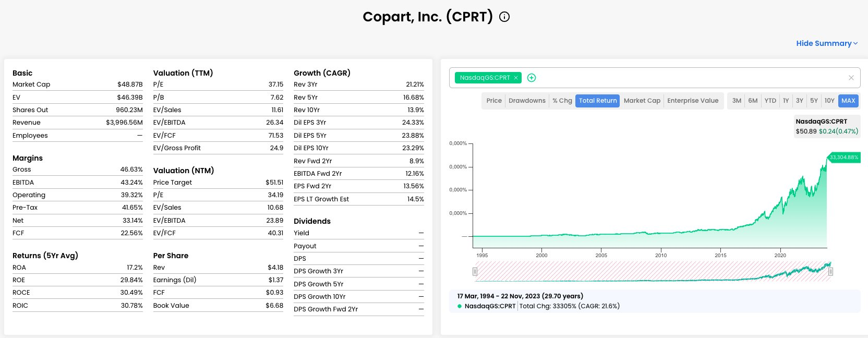Click ROCE value 30.49%
The image size is (868, 338).
pos(131,293)
